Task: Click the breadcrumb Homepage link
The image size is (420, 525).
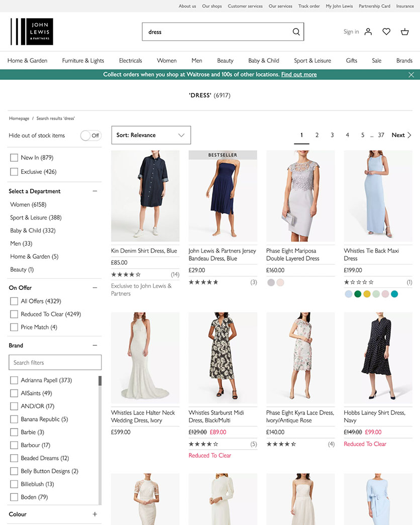Action: [19, 118]
